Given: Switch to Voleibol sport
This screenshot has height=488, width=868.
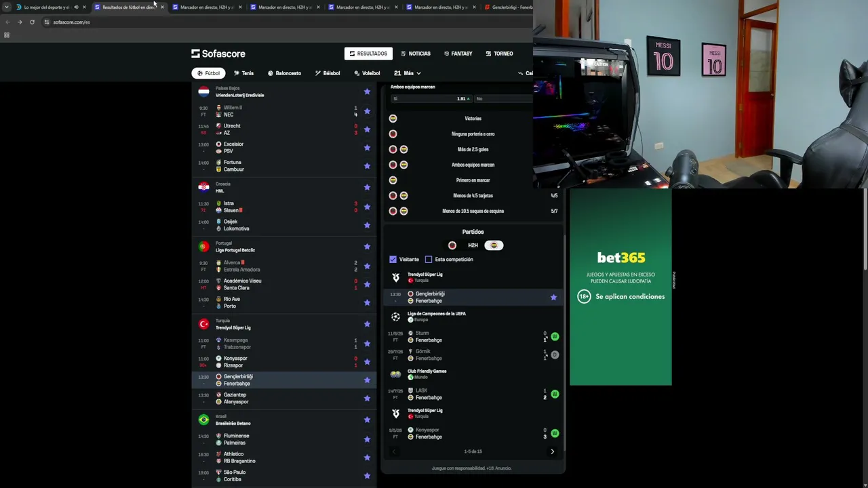Looking at the screenshot, I should [367, 73].
